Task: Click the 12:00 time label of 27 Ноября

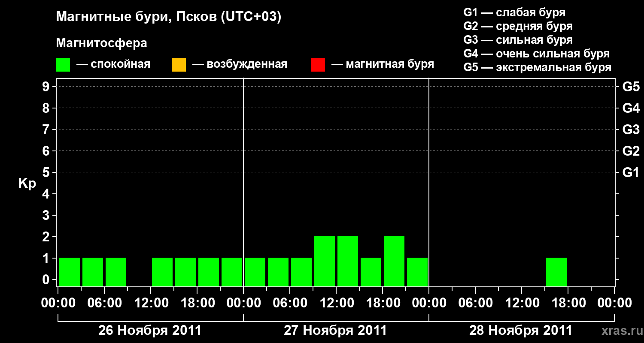Action: (336, 303)
